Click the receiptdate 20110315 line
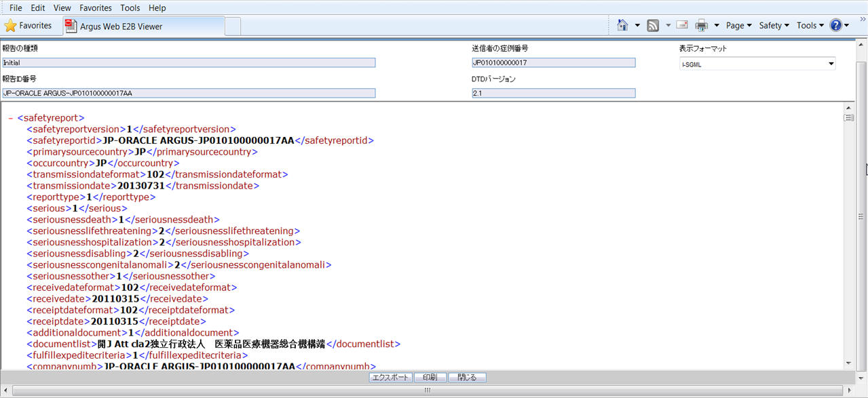This screenshot has height=398, width=868. coord(116,321)
